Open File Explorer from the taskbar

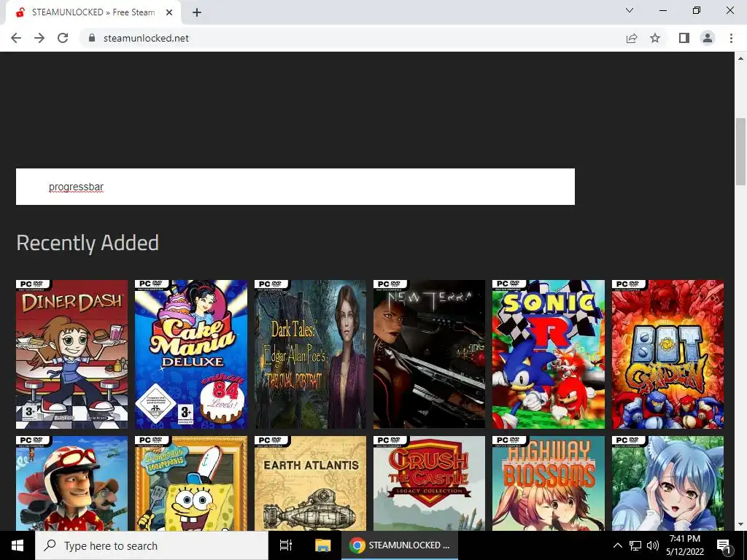click(x=322, y=545)
